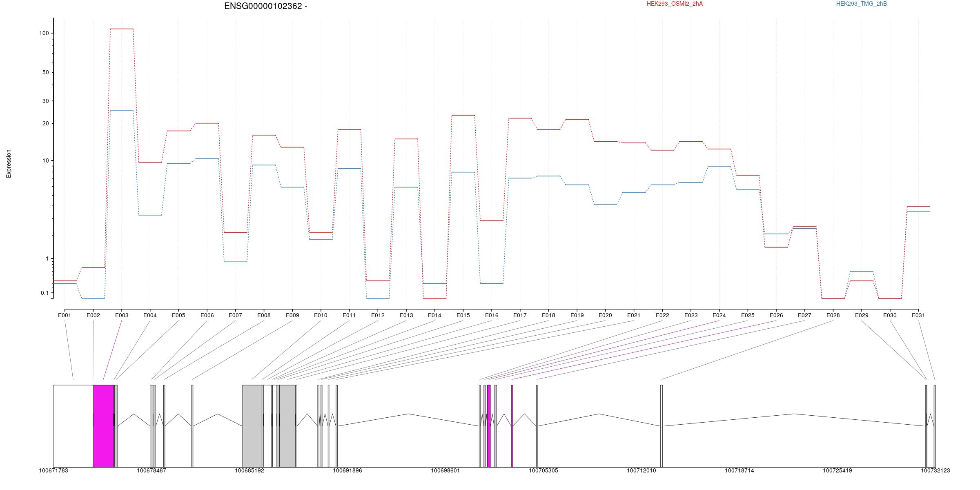Image resolution: width=980 pixels, height=490 pixels.
Task: Click genomic coordinate 100732123
Action: [x=935, y=471]
